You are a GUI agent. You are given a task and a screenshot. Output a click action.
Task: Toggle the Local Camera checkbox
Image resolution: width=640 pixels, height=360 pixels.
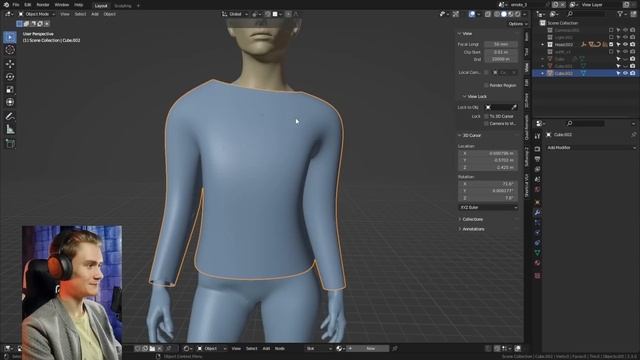(x=486, y=72)
